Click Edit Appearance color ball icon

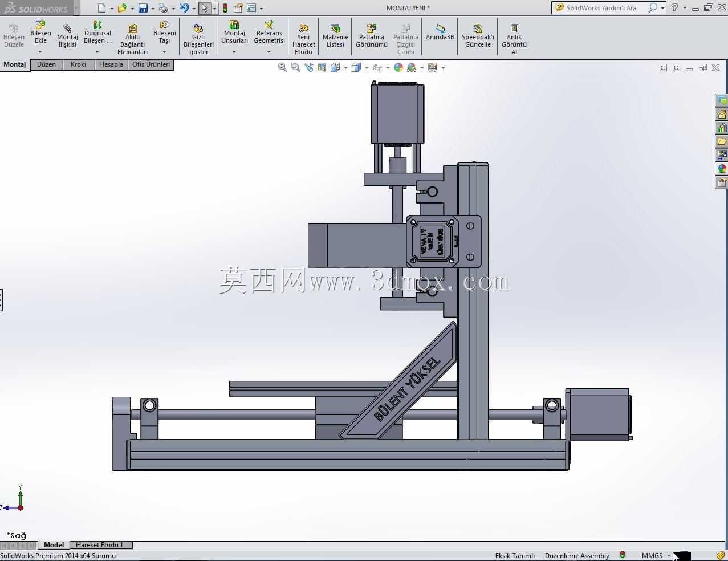tap(398, 67)
